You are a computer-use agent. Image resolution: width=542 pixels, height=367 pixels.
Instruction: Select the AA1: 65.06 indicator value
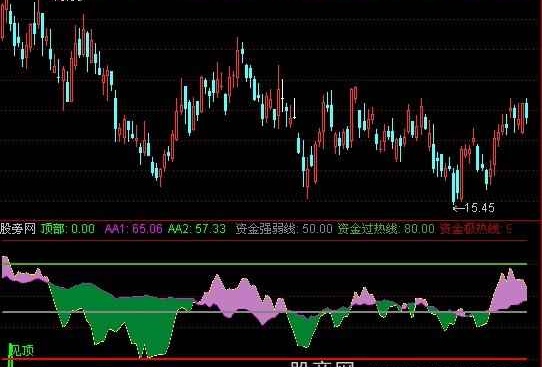133,229
